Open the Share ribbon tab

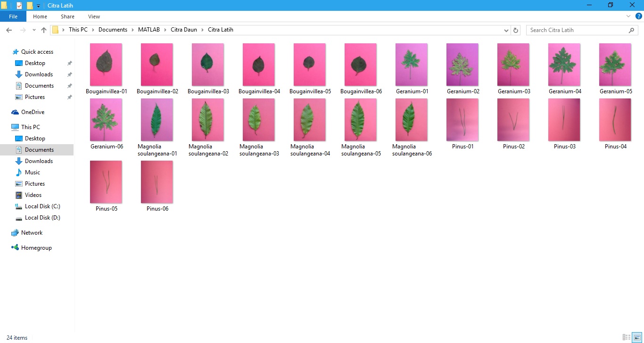pos(67,16)
